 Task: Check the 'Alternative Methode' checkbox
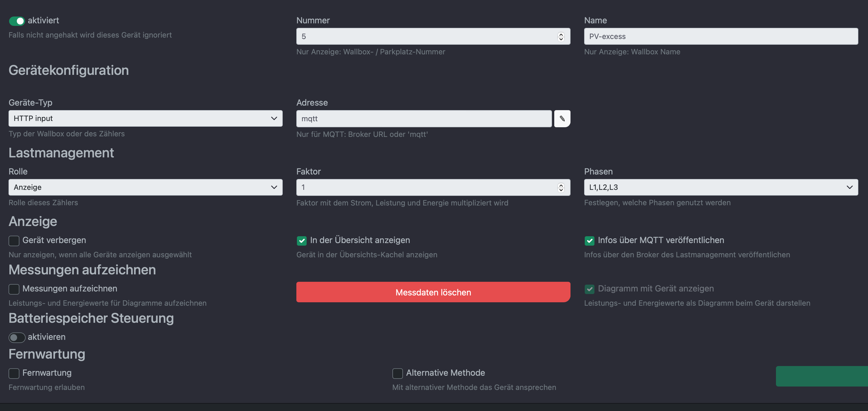pyautogui.click(x=398, y=373)
